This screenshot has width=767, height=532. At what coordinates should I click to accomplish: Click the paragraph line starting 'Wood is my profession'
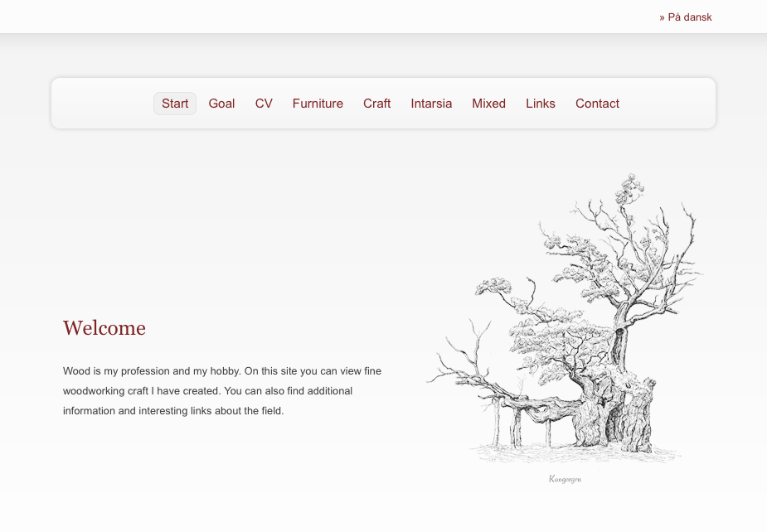[221, 371]
